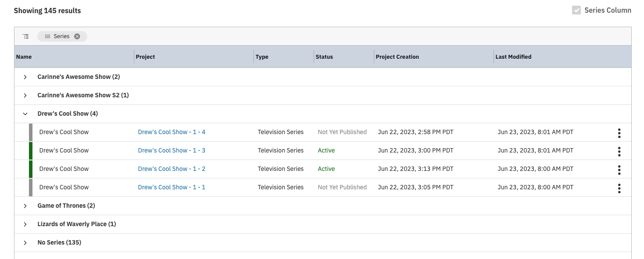
Task: Expand the Carinne's Awesome Show group
Action: pos(25,77)
